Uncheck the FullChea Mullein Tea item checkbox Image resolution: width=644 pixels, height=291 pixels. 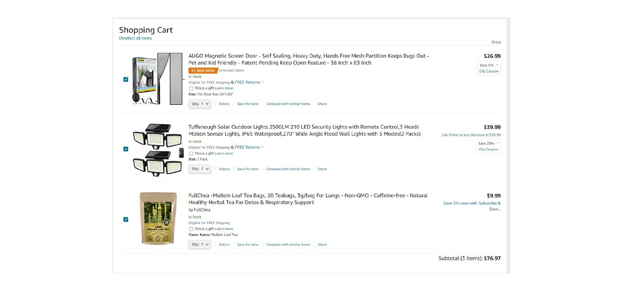point(126,219)
